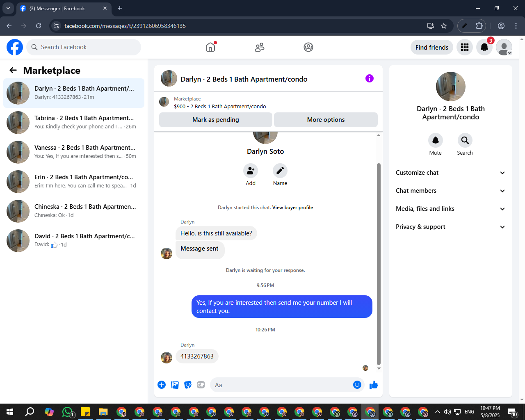This screenshot has height=420, width=525.
Task: Open Facebook logo home link
Action: click(x=15, y=47)
